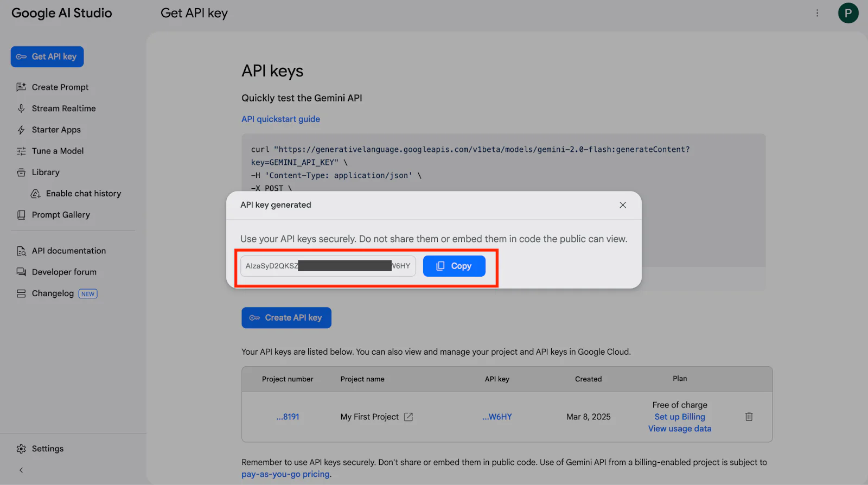Copy the generated API key
The width and height of the screenshot is (868, 485).
pos(454,266)
